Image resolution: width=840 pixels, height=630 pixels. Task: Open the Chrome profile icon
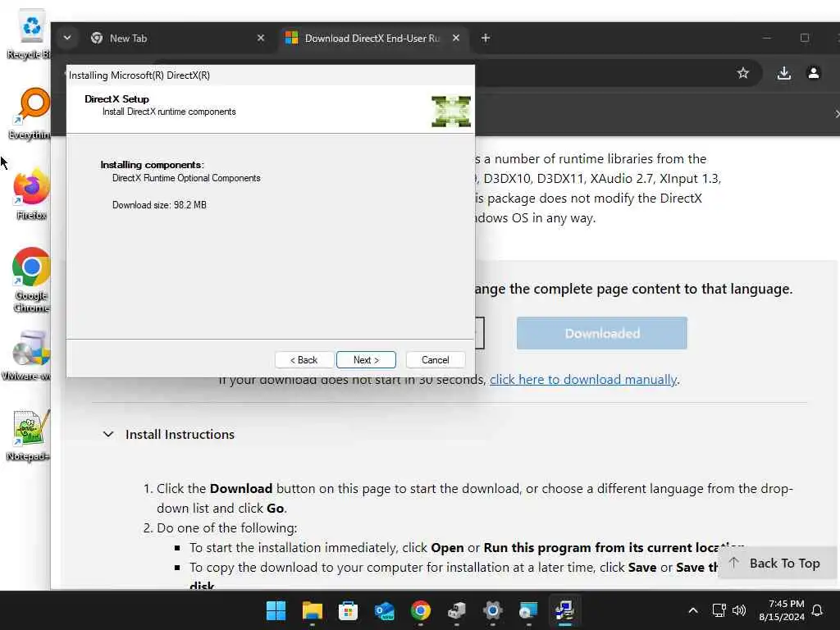813,73
